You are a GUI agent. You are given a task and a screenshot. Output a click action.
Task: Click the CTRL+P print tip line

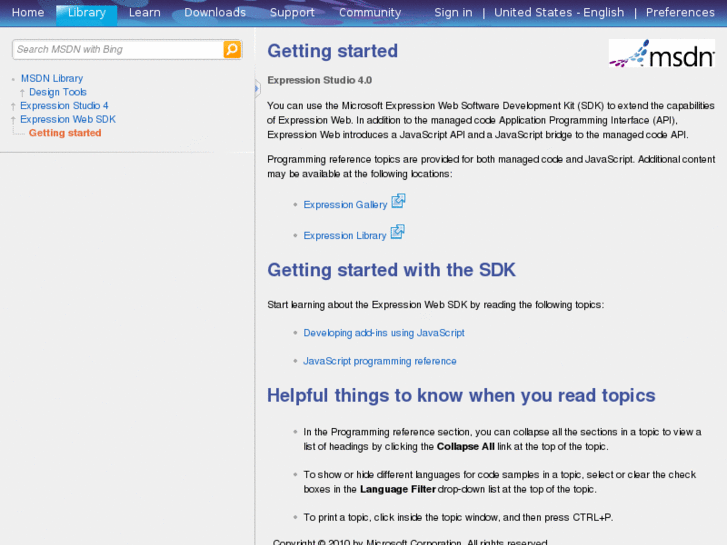click(458, 518)
